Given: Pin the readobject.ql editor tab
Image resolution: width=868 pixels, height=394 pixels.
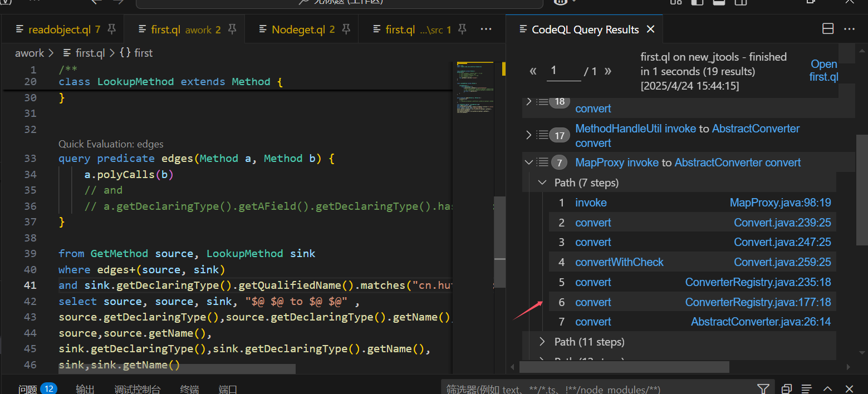Looking at the screenshot, I should (x=112, y=29).
